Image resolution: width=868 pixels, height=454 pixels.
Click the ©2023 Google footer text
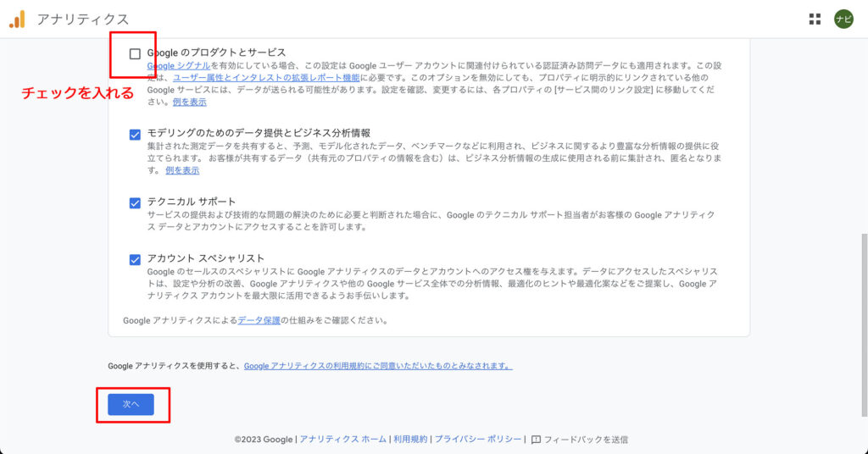click(x=264, y=440)
